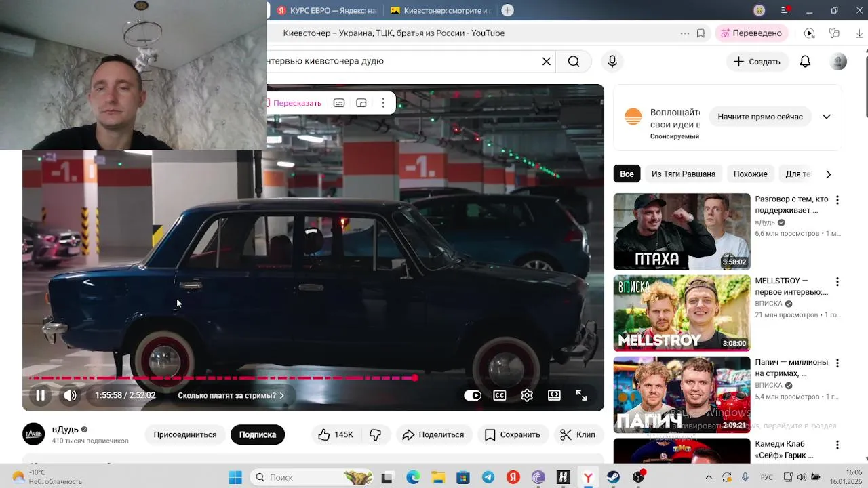Toggle the autoplay switch in player

click(x=473, y=395)
